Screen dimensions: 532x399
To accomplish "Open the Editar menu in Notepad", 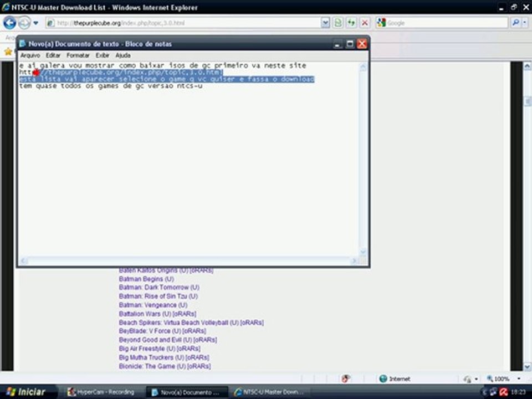I will point(53,55).
